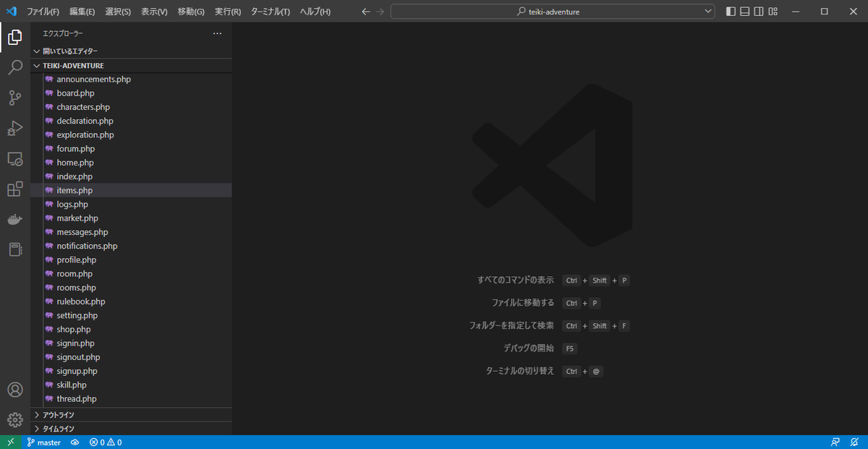Open board.php file
The image size is (868, 449).
(x=131, y=93)
